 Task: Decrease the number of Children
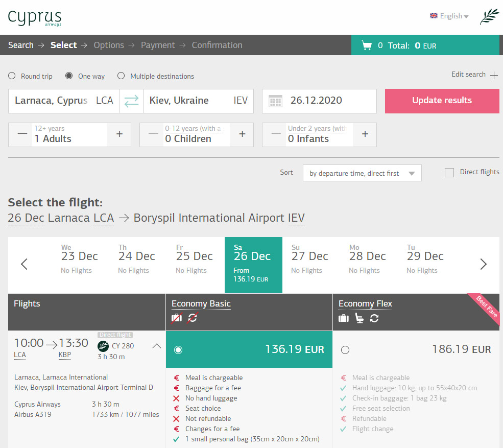click(x=153, y=134)
